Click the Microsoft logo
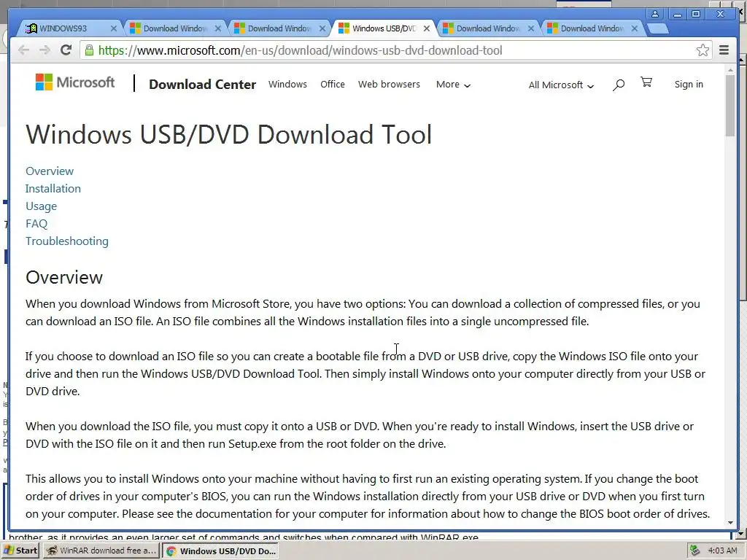 coord(75,82)
